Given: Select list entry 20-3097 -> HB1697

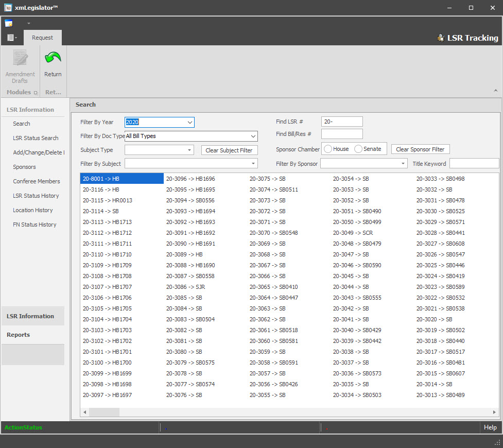Looking at the screenshot, I should (x=107, y=395).
